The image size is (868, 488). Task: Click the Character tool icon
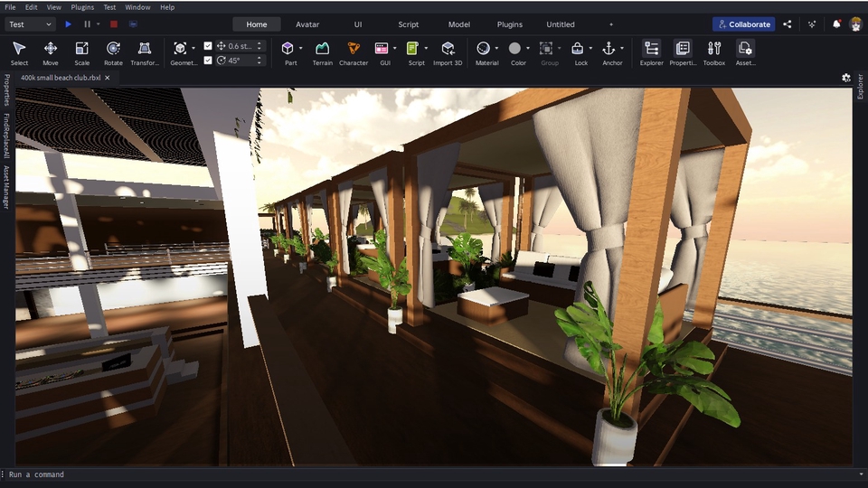tap(354, 52)
